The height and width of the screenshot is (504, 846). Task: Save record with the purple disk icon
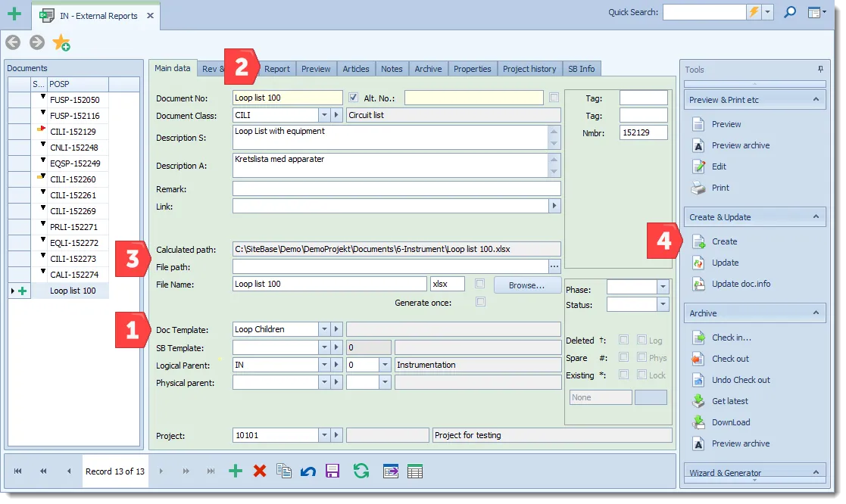click(x=332, y=471)
